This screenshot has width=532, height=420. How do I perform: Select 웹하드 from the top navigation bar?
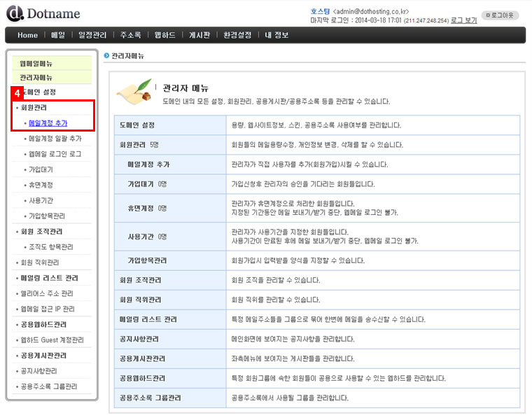(167, 35)
